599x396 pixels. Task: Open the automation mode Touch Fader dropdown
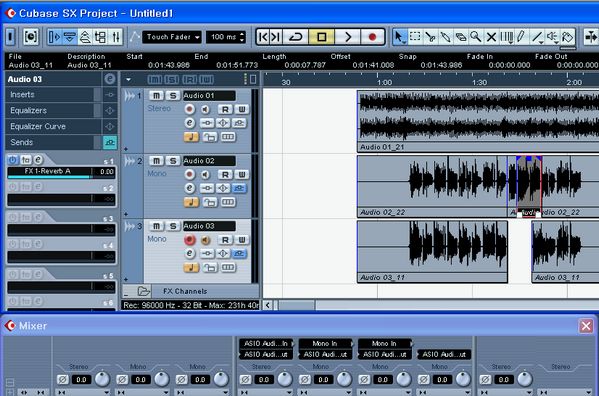tap(172, 37)
